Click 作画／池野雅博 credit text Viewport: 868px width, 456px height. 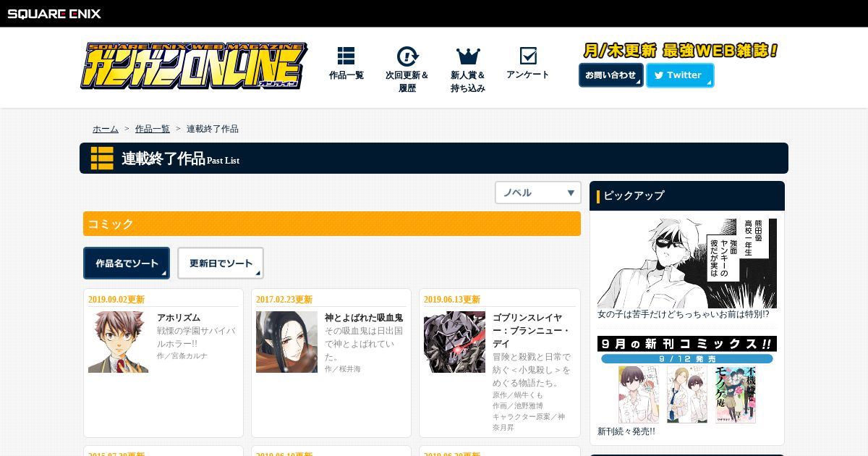pos(518,406)
